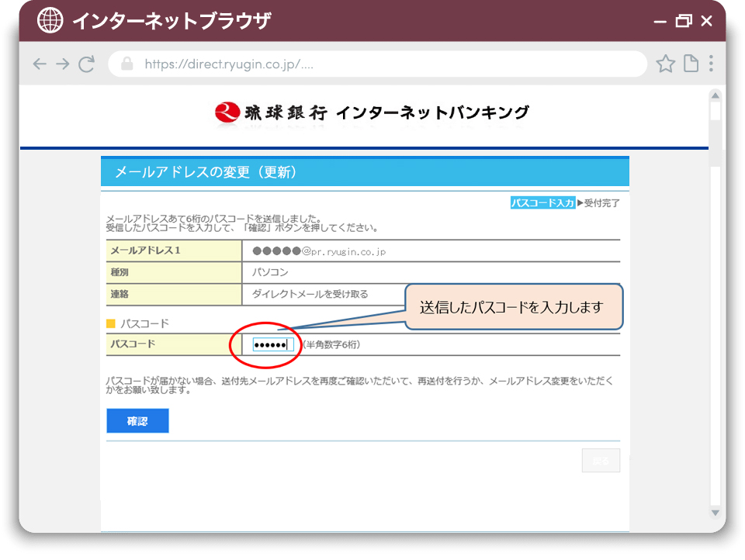Click the scrollbar up arrow

point(715,95)
